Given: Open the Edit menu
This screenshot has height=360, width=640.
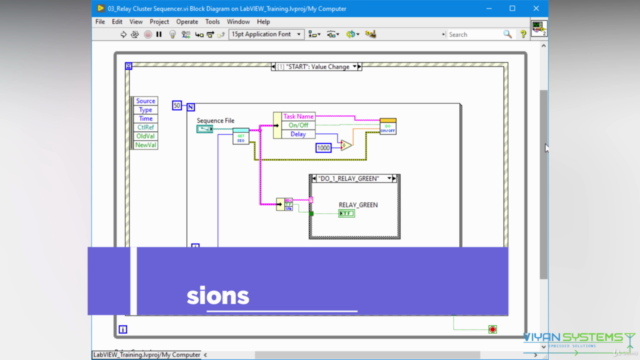Looking at the screenshot, I should tap(117, 22).
